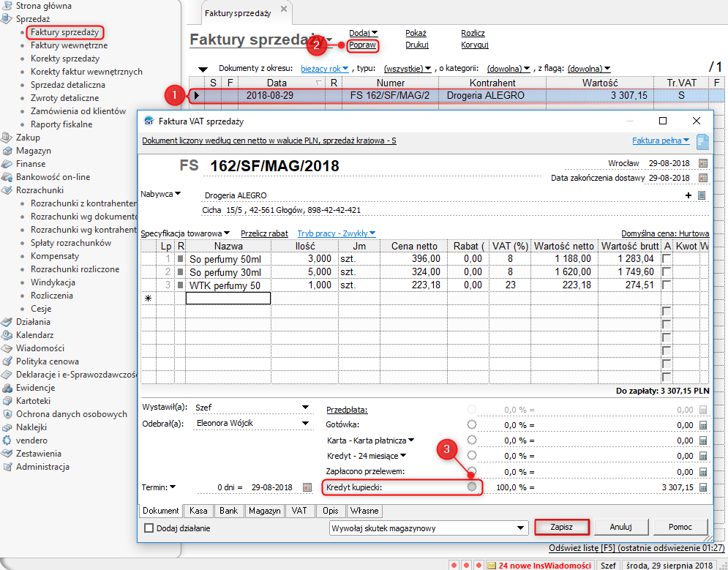Click the plus icon beside Drogeria ALEGRO
This screenshot has height=570, width=728.
click(x=688, y=195)
